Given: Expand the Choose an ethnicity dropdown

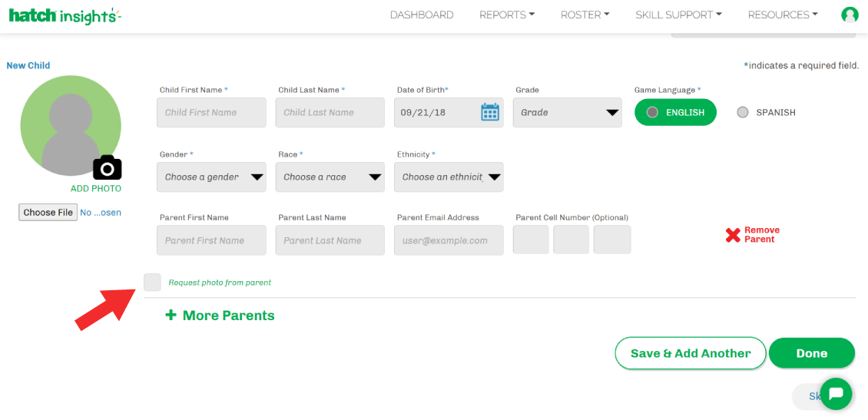Looking at the screenshot, I should pos(449,177).
